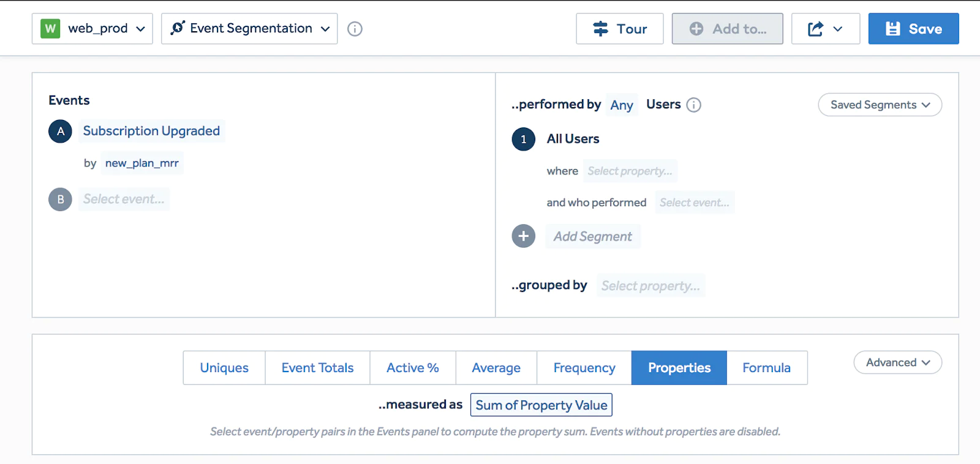Viewport: 980px width, 464px height.
Task: Open the web_prod project dropdown
Action: tap(92, 29)
